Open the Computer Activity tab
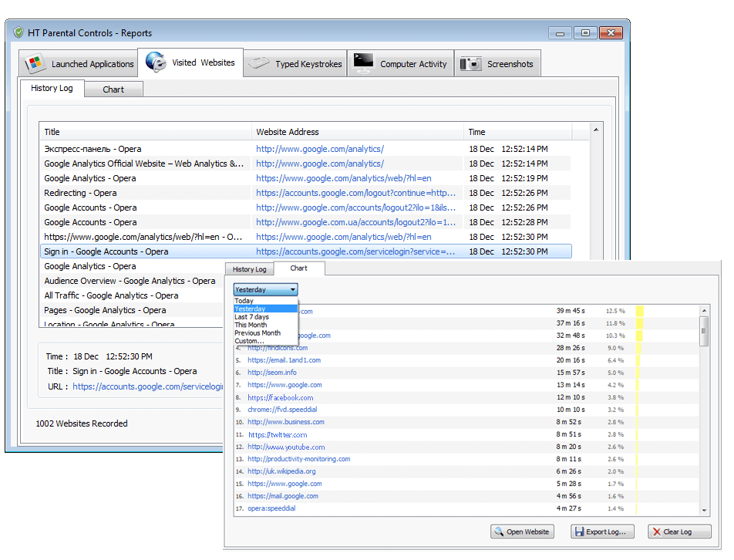 coord(400,64)
